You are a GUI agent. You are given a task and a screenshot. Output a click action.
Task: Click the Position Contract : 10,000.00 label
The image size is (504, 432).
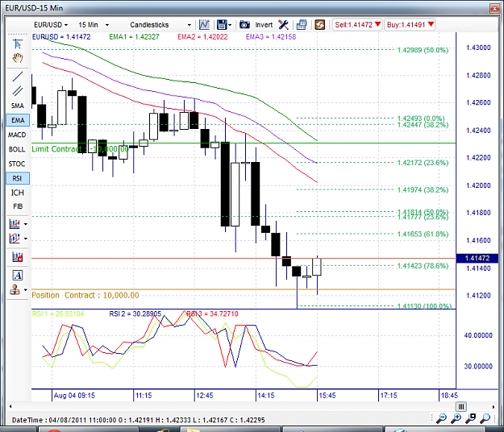tap(85, 295)
